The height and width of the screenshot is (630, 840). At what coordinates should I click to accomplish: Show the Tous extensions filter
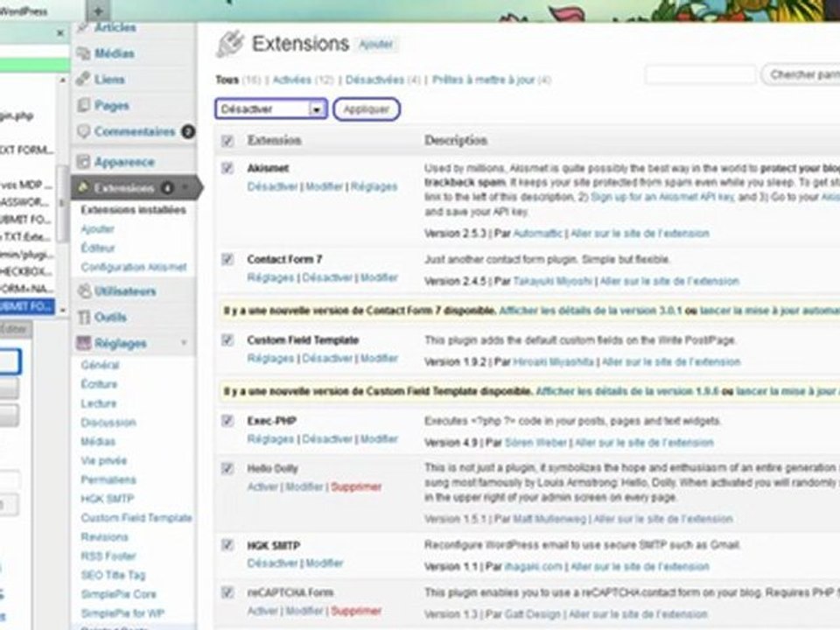[227, 80]
